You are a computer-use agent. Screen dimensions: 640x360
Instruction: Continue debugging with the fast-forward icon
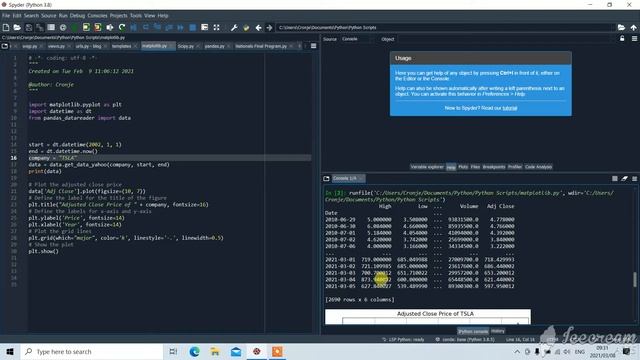[x=180, y=27]
